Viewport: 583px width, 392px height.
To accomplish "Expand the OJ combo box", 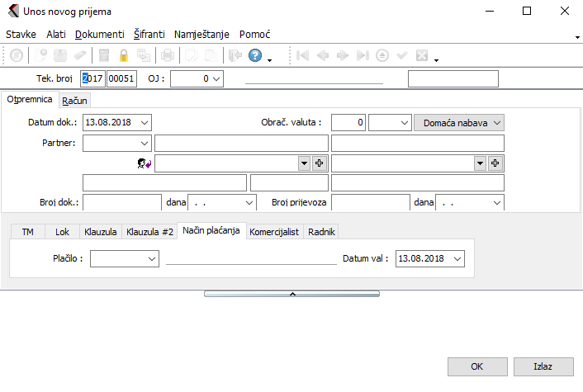I will (x=216, y=78).
